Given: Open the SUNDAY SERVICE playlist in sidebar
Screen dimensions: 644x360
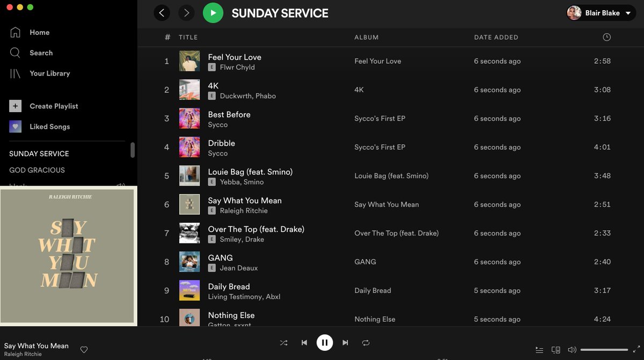Looking at the screenshot, I should point(39,153).
